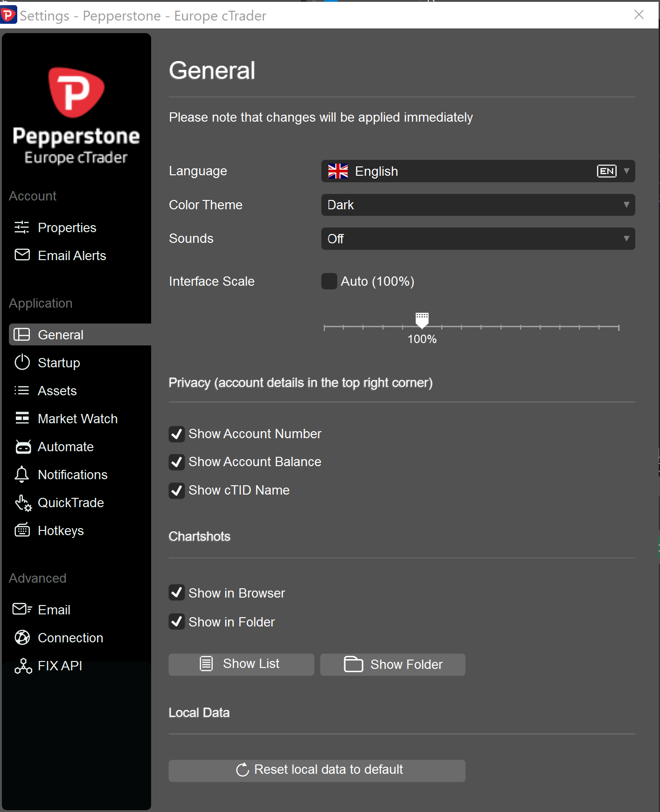Click the Show List button
The width and height of the screenshot is (660, 812).
pyautogui.click(x=241, y=664)
